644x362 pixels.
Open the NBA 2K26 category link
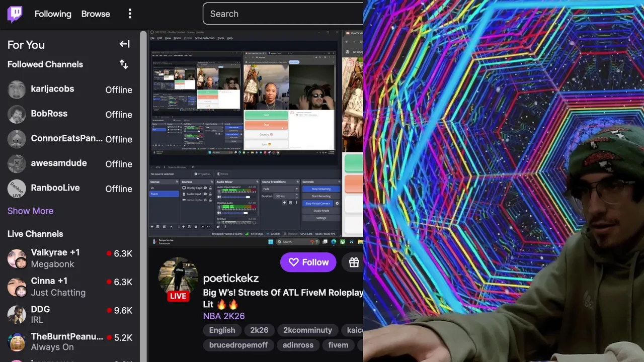click(224, 316)
